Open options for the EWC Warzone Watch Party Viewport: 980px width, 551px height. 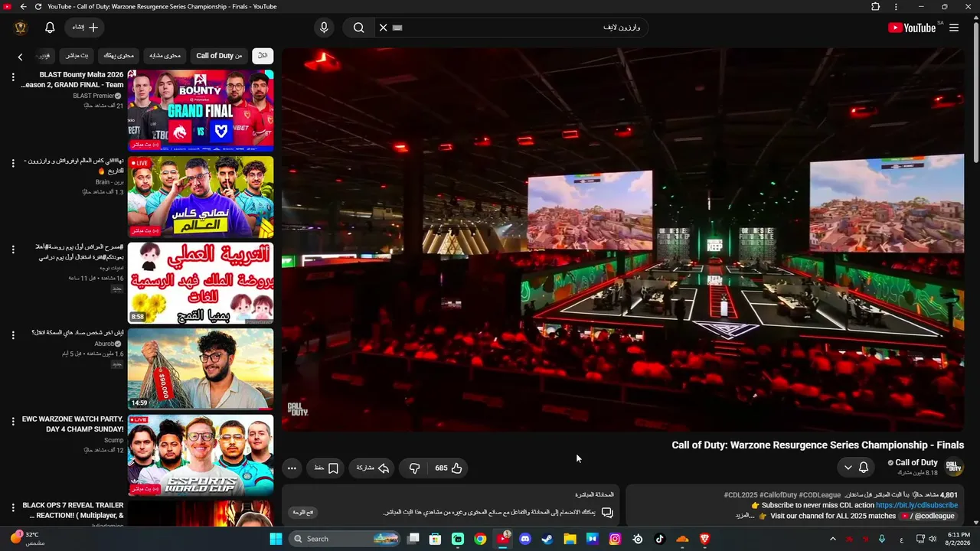point(13,422)
